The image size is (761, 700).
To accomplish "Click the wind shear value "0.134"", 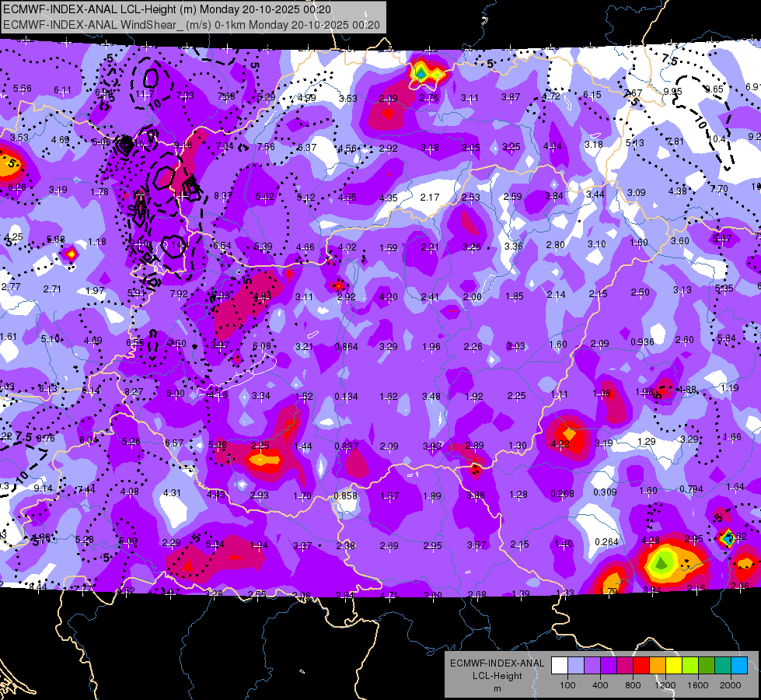I will coord(346,397).
